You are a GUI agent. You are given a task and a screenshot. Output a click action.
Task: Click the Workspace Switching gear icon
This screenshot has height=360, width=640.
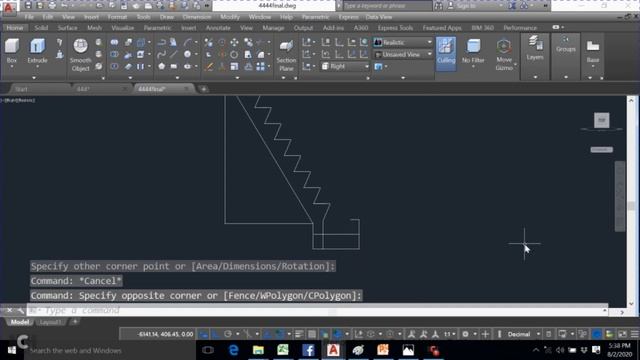(465, 334)
